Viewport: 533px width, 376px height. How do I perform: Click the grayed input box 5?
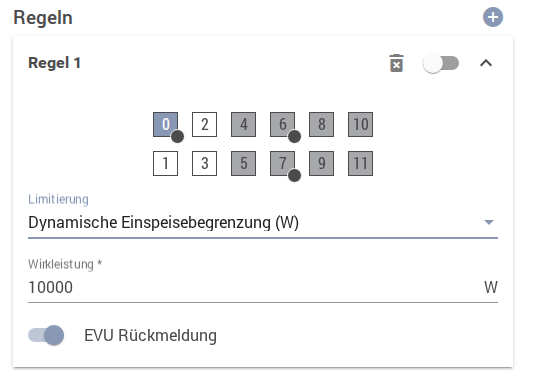(243, 164)
